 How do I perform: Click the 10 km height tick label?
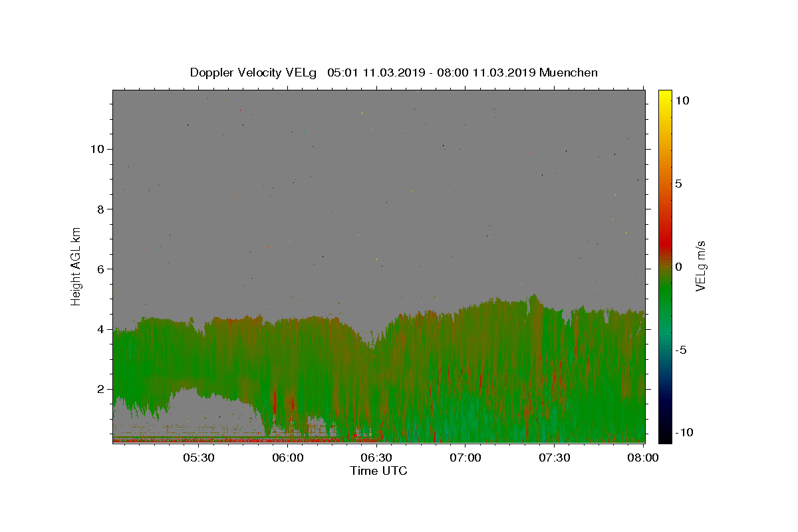point(95,149)
